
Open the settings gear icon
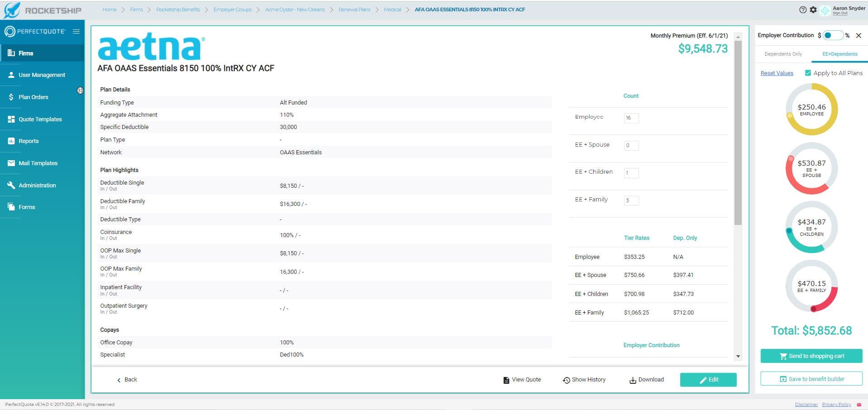pos(813,10)
